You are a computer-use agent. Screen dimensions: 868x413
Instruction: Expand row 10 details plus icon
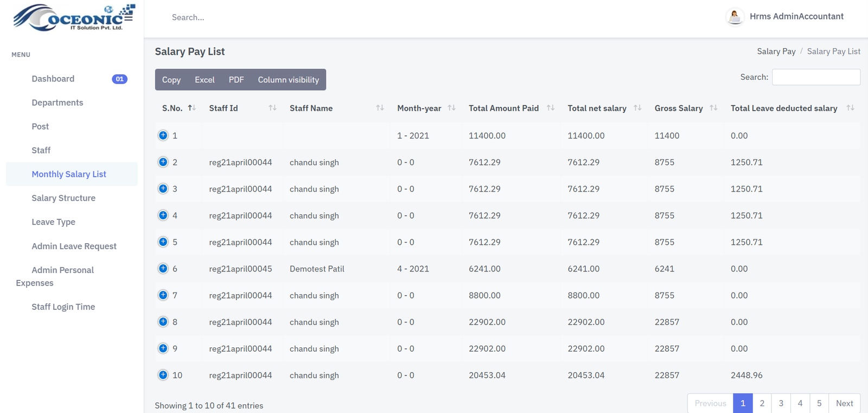(x=163, y=374)
